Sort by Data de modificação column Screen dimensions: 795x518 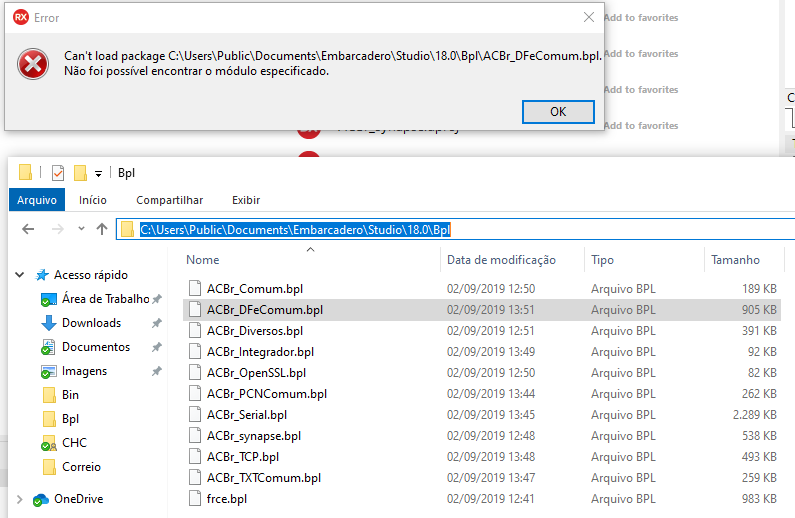501,260
